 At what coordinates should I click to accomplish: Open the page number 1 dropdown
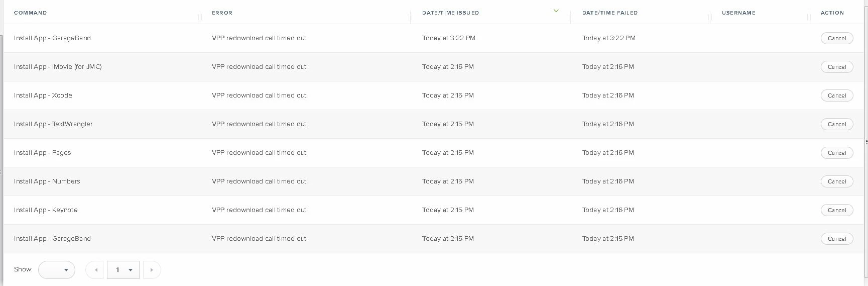coord(123,270)
